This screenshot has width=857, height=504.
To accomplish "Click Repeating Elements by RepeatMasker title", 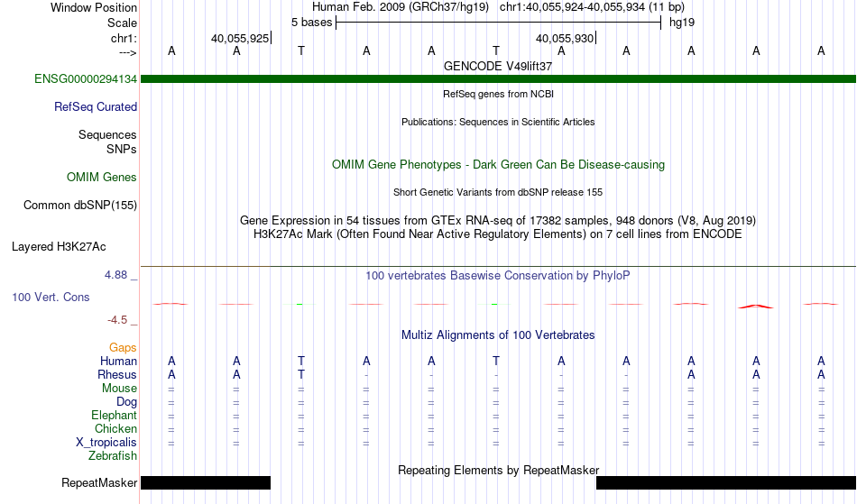I will click(498, 471).
